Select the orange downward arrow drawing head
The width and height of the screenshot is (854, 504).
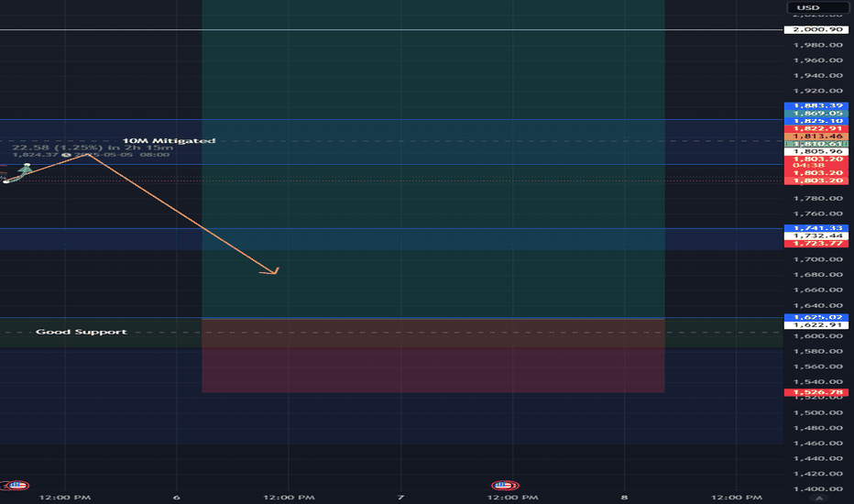[x=270, y=271]
